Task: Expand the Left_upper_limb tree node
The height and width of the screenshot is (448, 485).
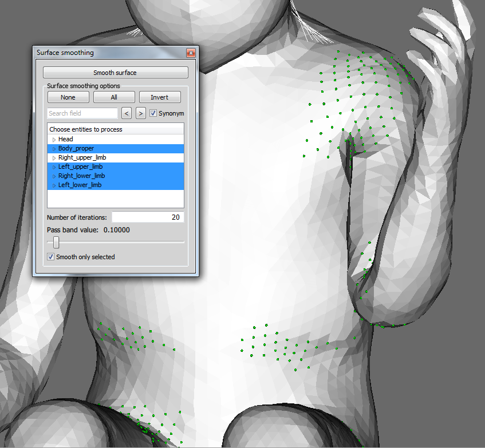Action: point(54,167)
